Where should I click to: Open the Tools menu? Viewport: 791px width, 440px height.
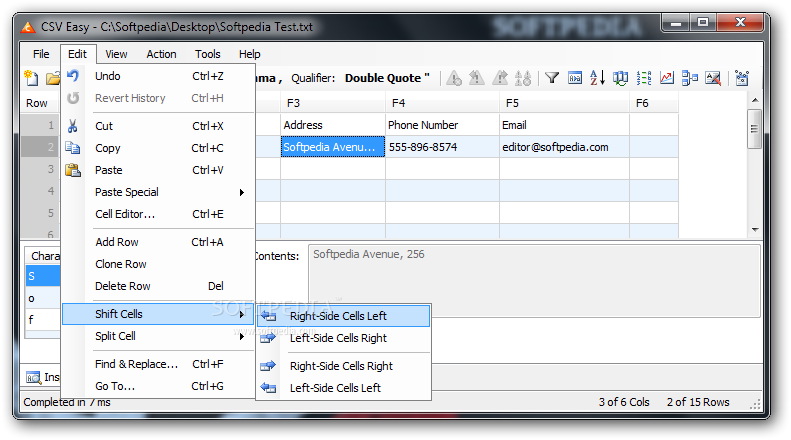[208, 54]
